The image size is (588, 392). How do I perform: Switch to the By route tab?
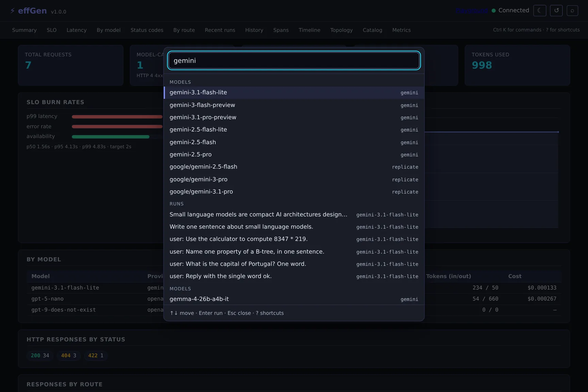click(184, 30)
